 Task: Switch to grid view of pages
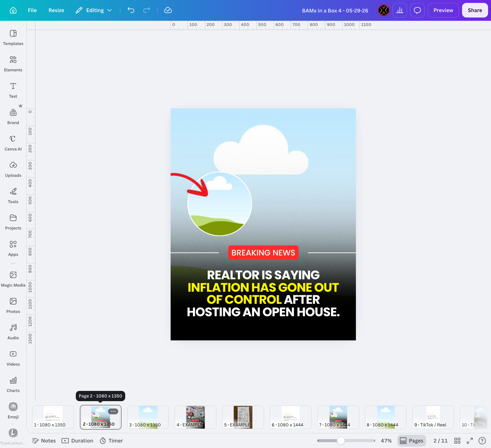point(457,441)
